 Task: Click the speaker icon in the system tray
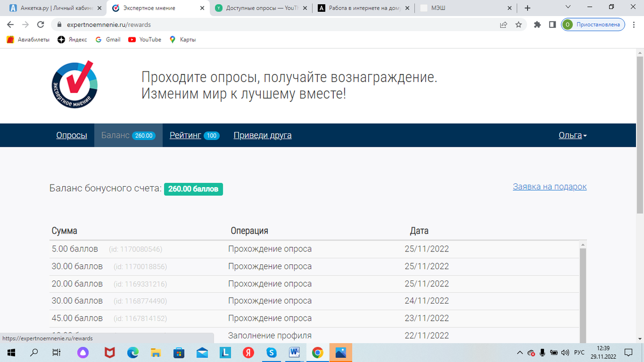565,353
